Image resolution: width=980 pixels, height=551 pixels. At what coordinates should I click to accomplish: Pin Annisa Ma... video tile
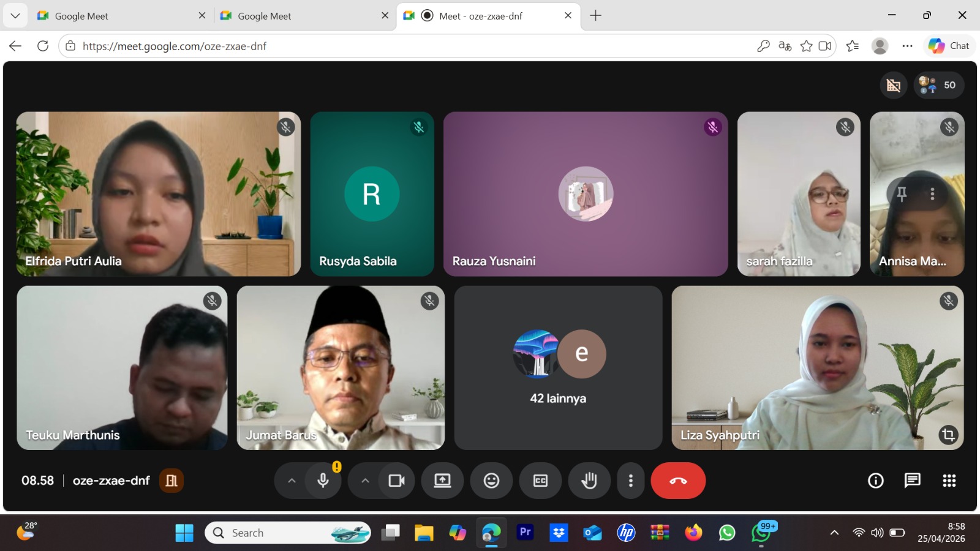[902, 194]
